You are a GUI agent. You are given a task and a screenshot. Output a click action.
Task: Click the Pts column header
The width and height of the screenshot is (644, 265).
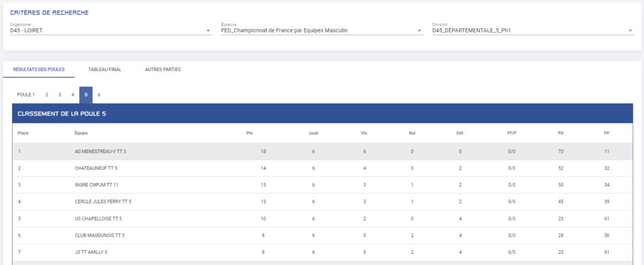pyautogui.click(x=249, y=133)
